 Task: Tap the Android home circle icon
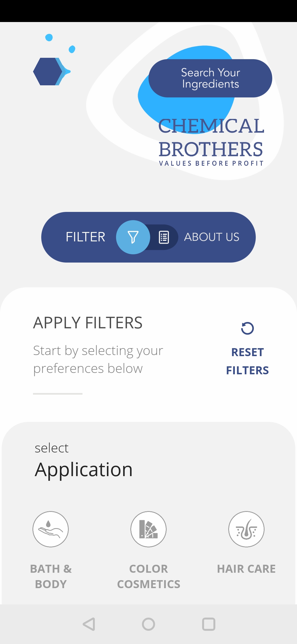point(148,624)
